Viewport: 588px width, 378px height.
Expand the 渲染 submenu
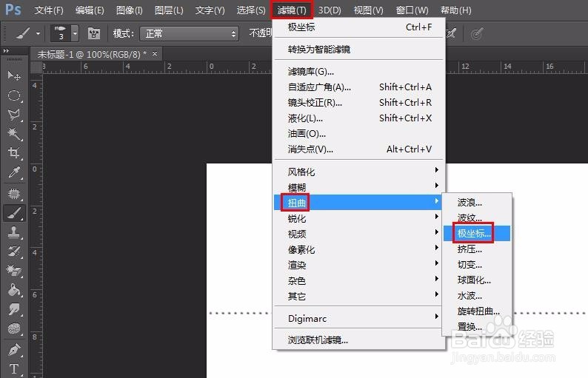tap(359, 266)
